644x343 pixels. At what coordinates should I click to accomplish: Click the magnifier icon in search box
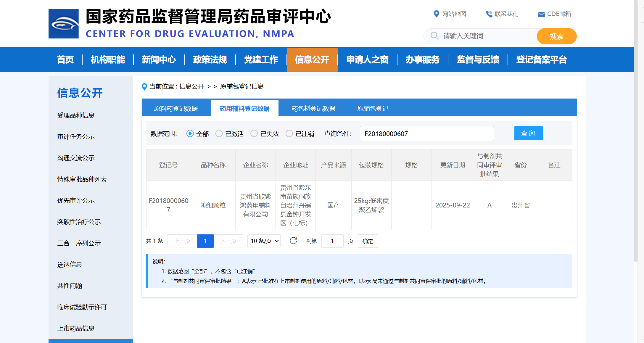(x=434, y=36)
